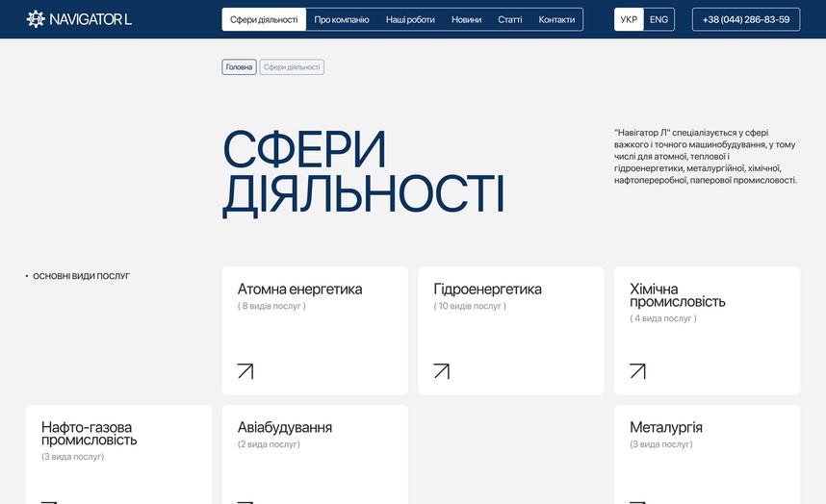Click the '( 4 вида послуг )' text
Screen dimensions: 826x504
(663, 318)
